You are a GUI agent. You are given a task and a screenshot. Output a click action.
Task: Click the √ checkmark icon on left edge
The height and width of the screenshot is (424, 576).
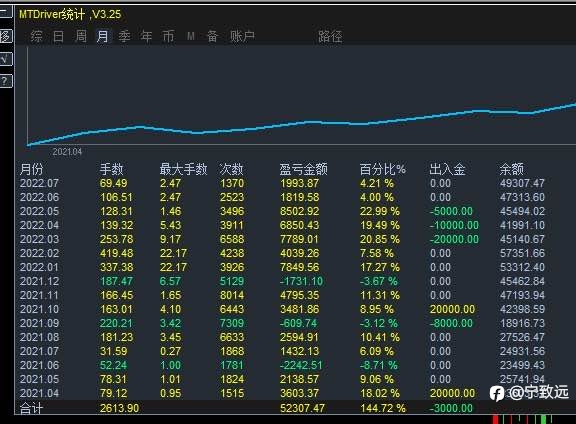pos(6,58)
